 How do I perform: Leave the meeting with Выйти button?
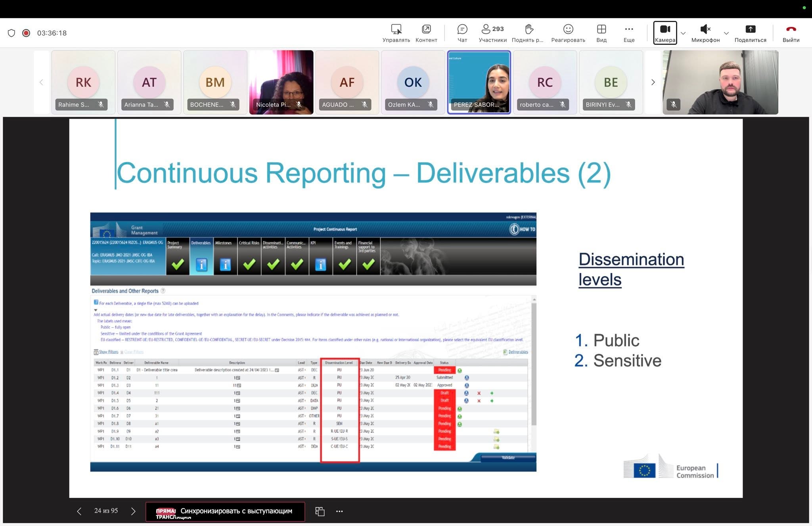791,33
